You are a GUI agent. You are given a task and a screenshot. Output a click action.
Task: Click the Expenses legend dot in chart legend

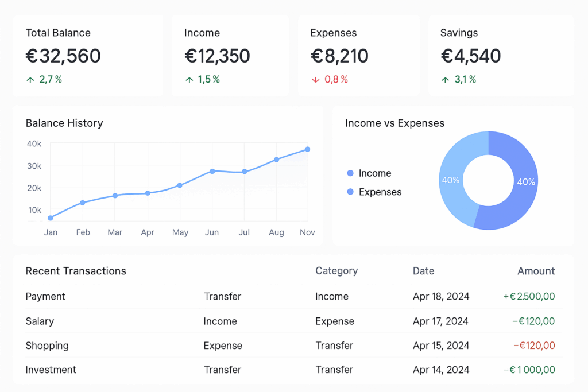(350, 192)
